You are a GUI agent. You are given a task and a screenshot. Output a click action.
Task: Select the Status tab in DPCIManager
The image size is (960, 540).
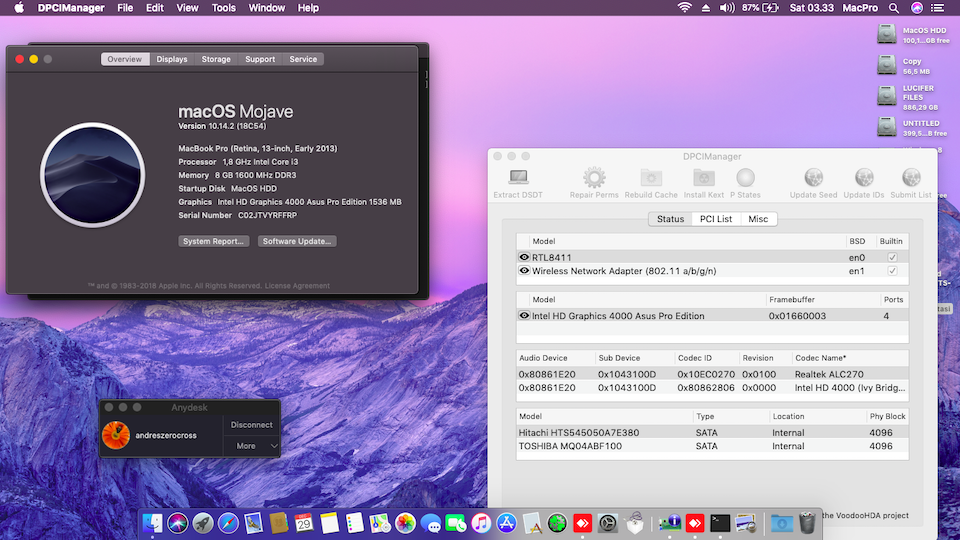pos(670,219)
